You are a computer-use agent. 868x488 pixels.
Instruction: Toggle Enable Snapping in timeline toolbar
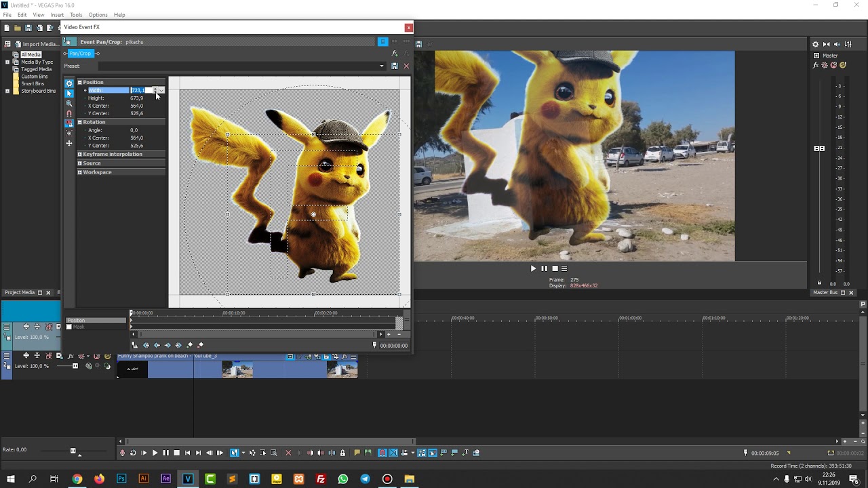(x=382, y=453)
